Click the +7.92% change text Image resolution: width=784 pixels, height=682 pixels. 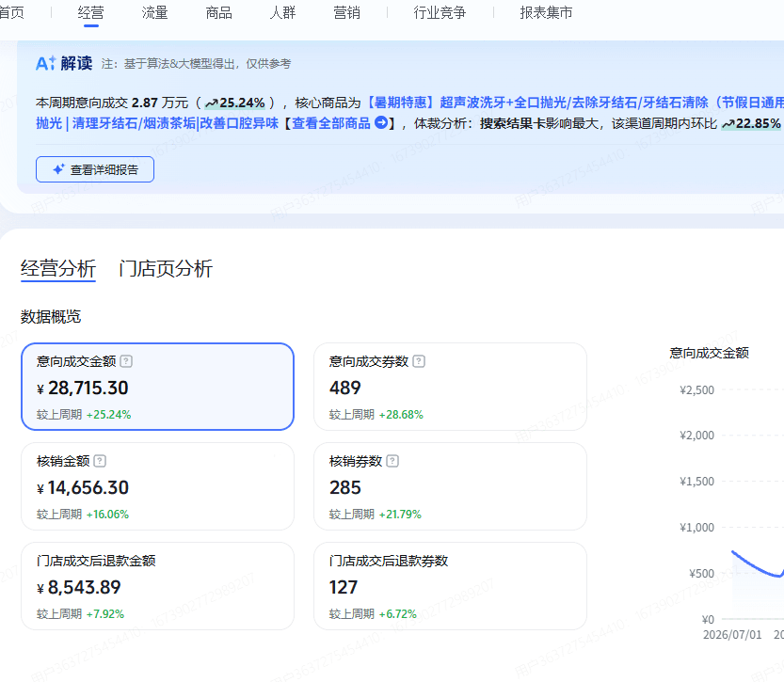(105, 614)
